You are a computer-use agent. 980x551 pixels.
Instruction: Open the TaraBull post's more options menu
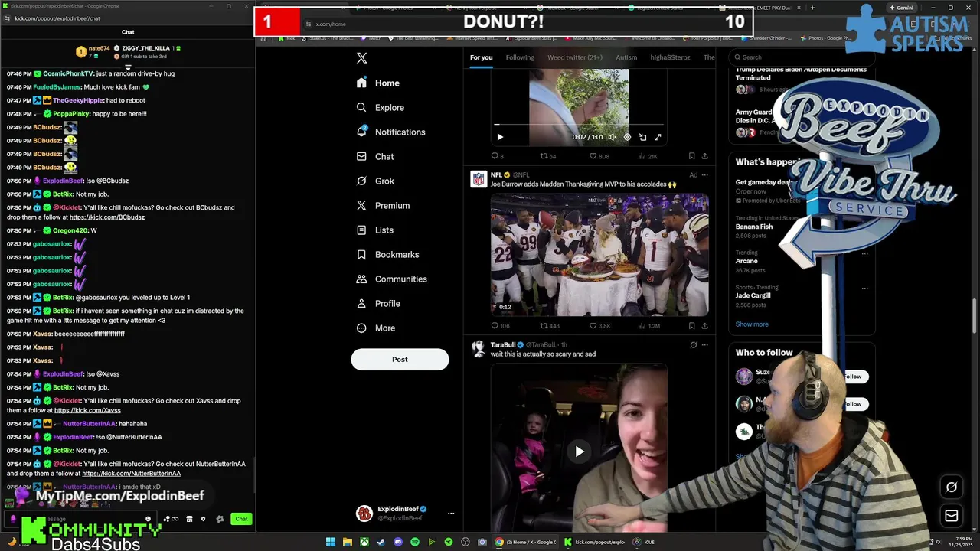tap(704, 344)
